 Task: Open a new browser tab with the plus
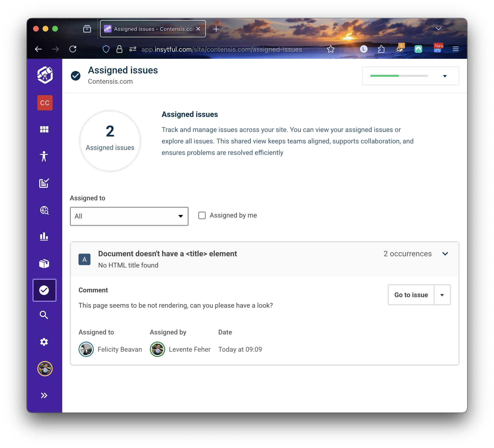216,29
